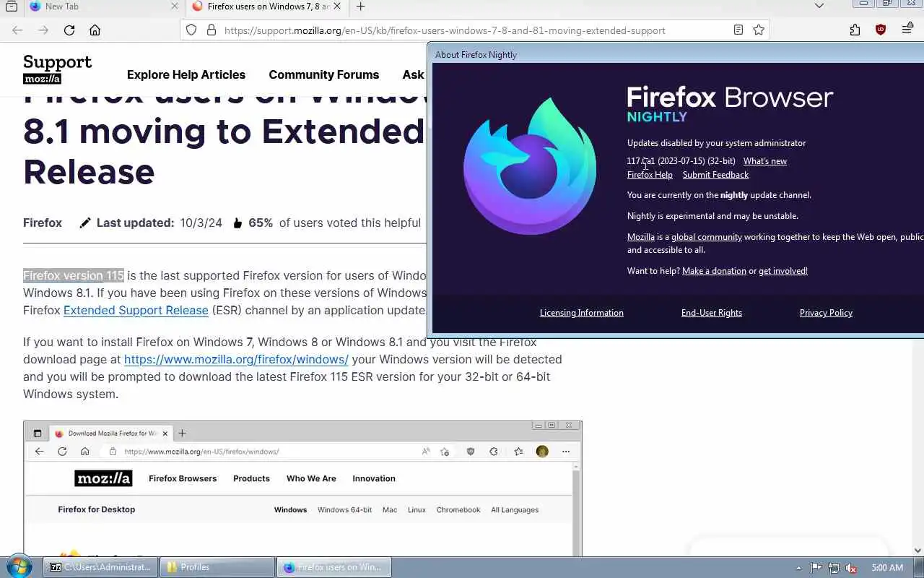Click the scroll down arrow of page scrollbar
924x578 pixels.
tap(918, 551)
